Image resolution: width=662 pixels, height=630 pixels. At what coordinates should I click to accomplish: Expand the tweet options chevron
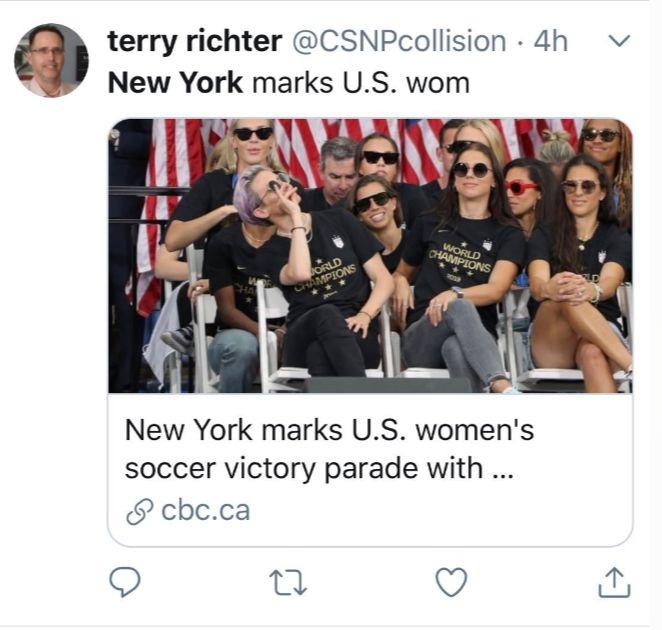(x=619, y=41)
